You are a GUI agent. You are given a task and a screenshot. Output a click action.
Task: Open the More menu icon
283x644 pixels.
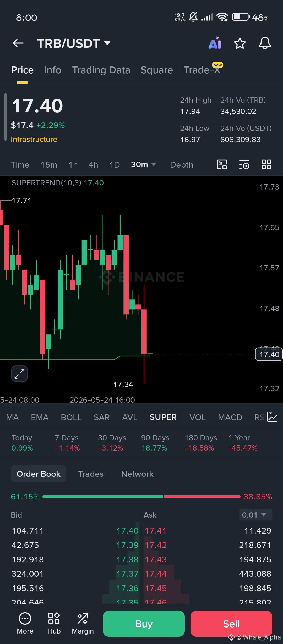[25, 624]
